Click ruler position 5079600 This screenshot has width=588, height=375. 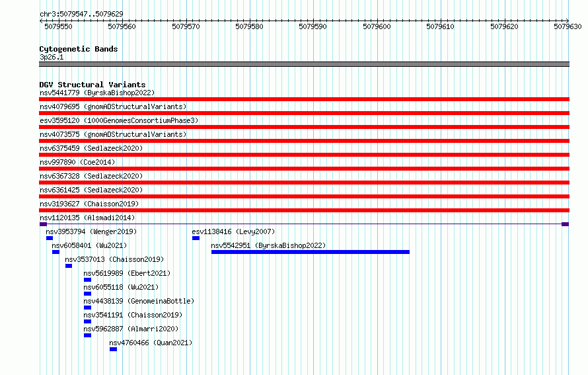point(377,26)
